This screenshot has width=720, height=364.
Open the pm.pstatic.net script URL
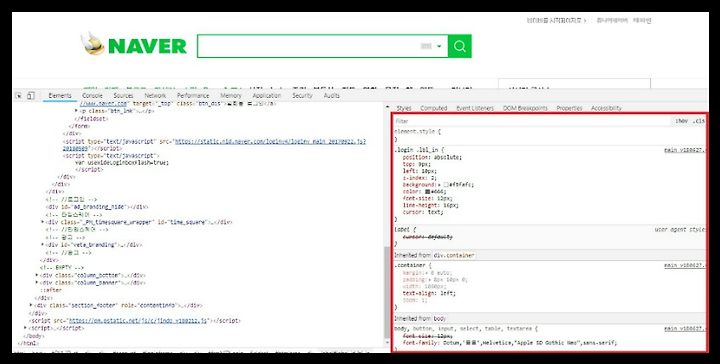pyautogui.click(x=138, y=321)
